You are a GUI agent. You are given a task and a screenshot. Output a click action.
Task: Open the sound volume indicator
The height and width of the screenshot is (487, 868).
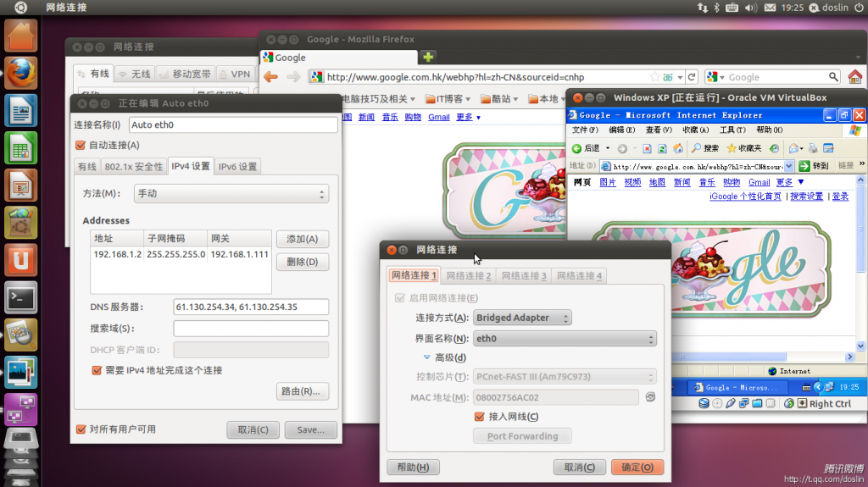(x=751, y=7)
